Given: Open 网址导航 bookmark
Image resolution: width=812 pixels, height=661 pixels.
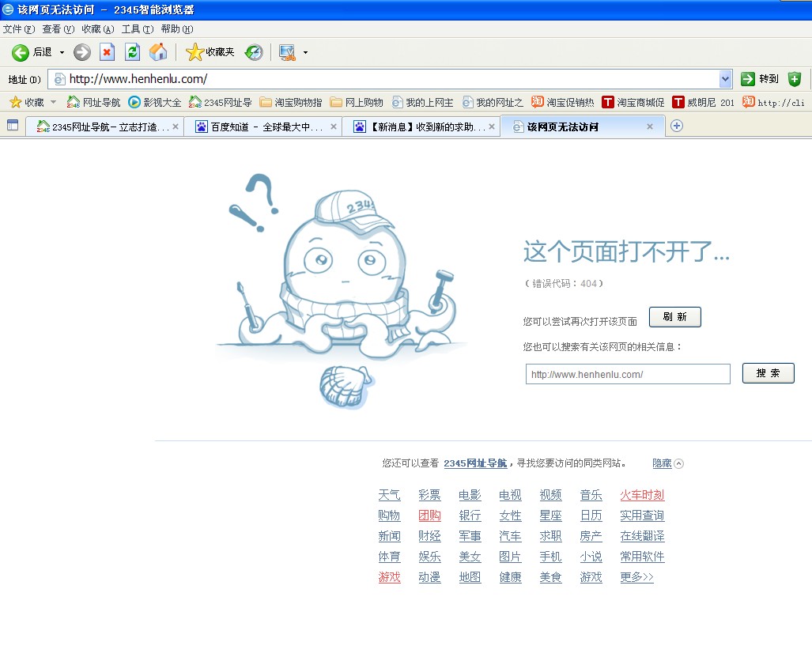Looking at the screenshot, I should click(x=93, y=102).
